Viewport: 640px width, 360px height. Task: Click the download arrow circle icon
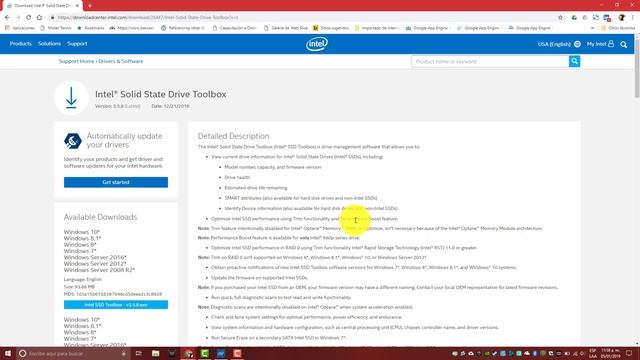coord(71,98)
